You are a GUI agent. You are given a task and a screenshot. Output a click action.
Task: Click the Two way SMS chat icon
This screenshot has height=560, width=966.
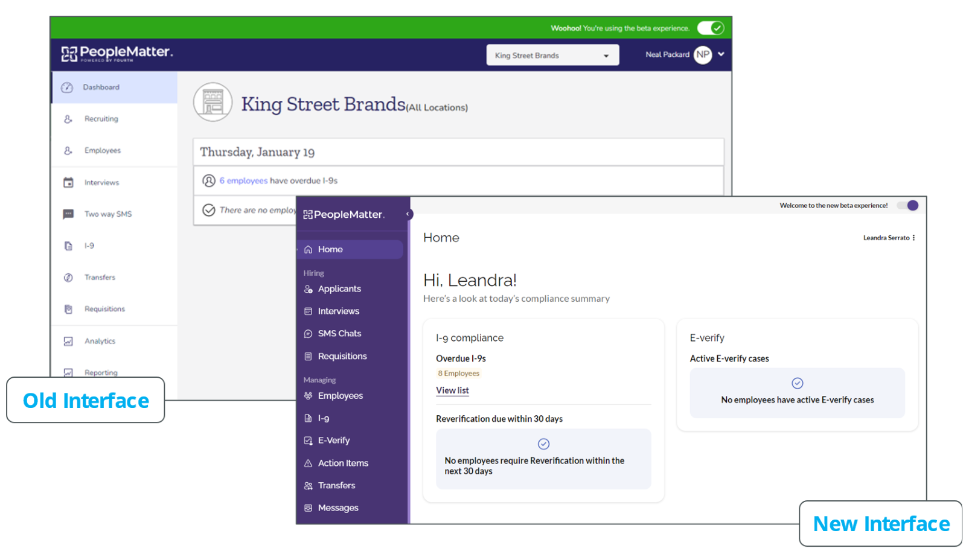68,214
